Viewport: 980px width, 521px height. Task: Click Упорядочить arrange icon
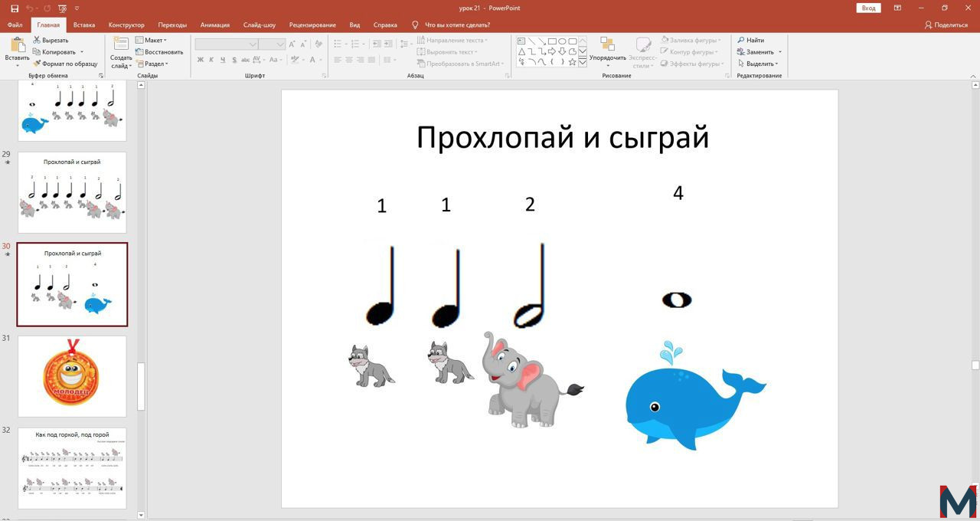coord(607,44)
